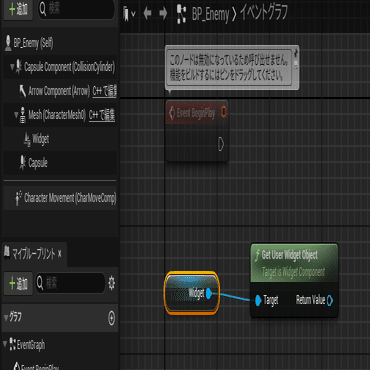The width and height of the screenshot is (370, 370).
Task: Navigate back in graph history
Action: point(147,14)
